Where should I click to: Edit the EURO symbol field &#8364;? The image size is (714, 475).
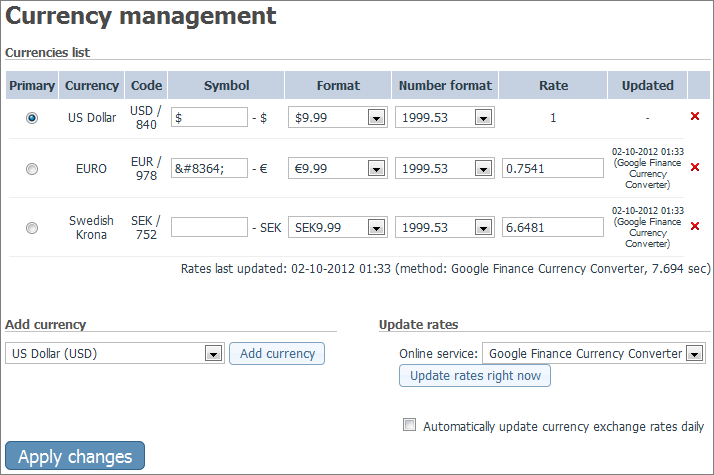pyautogui.click(x=209, y=169)
